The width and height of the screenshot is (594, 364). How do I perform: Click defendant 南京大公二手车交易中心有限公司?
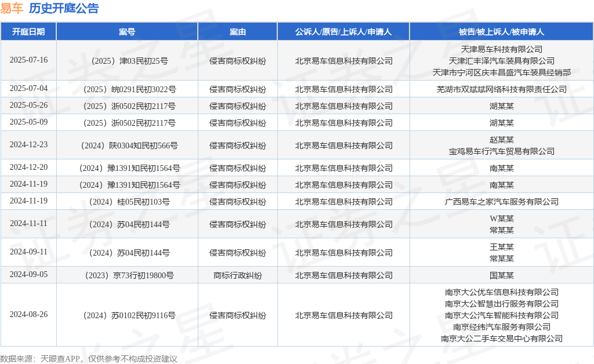(x=502, y=338)
